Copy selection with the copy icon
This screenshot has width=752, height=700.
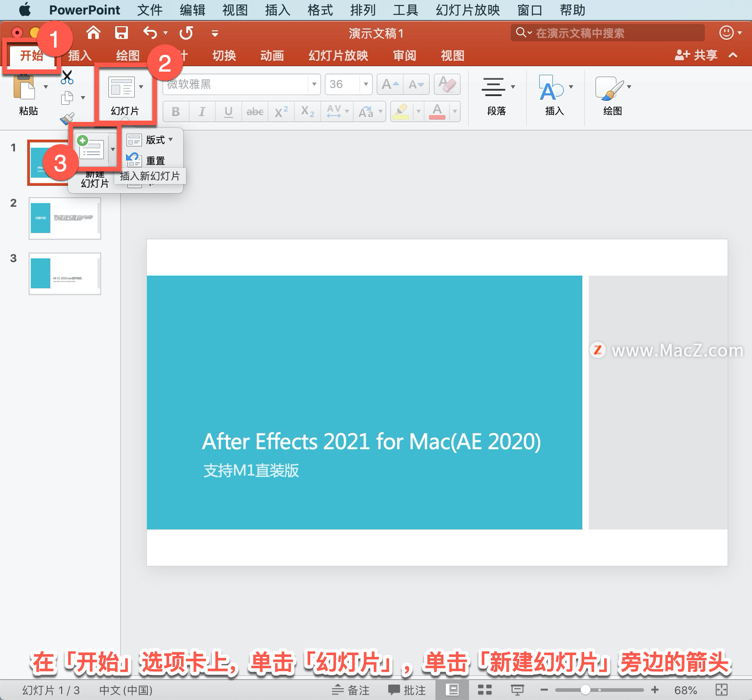[67, 97]
